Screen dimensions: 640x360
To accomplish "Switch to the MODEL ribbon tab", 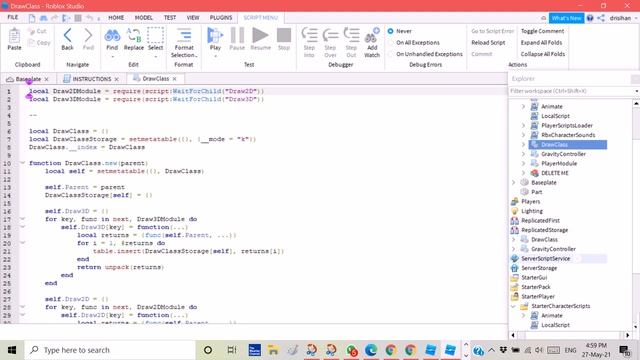I will click(x=144, y=18).
